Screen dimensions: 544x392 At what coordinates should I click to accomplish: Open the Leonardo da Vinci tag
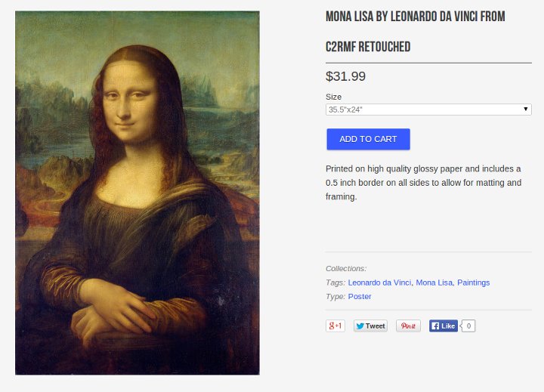(x=379, y=282)
